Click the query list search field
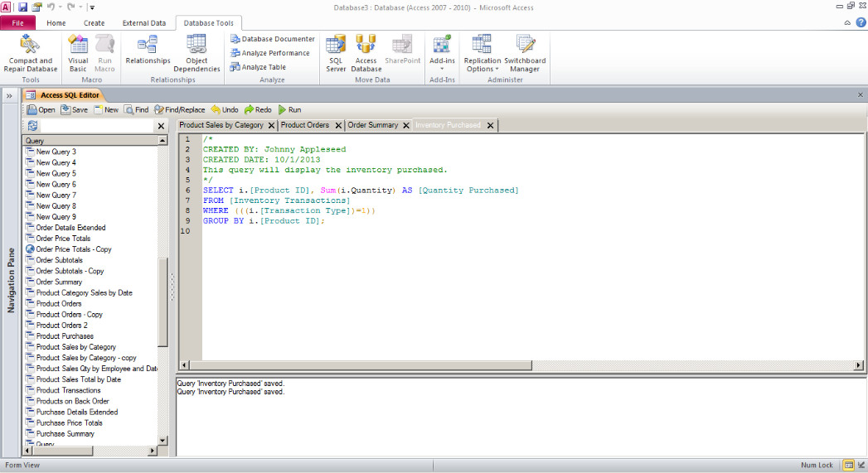The height and width of the screenshot is (473, 868). click(x=97, y=126)
